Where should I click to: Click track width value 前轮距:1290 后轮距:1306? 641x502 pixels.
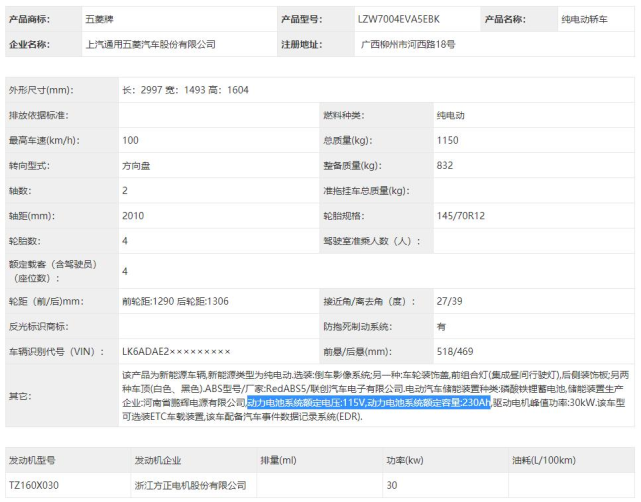click(x=175, y=301)
